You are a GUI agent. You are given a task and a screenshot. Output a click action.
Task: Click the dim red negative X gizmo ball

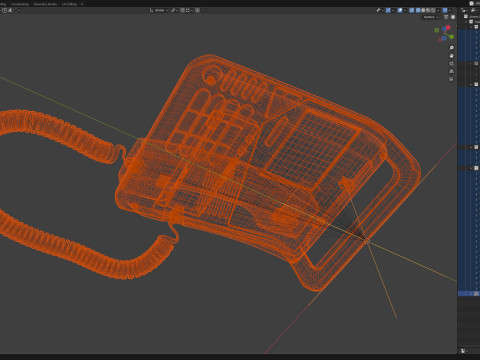pos(440,39)
